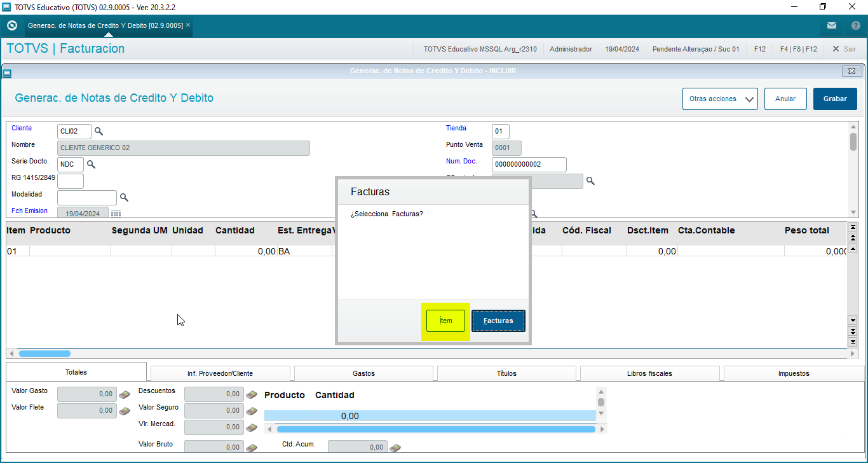868x463 pixels.
Task: Click the Cliente input field
Action: pos(74,131)
